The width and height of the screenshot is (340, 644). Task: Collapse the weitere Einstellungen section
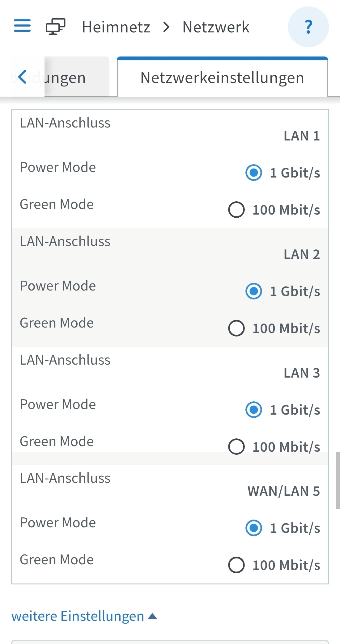click(x=78, y=616)
